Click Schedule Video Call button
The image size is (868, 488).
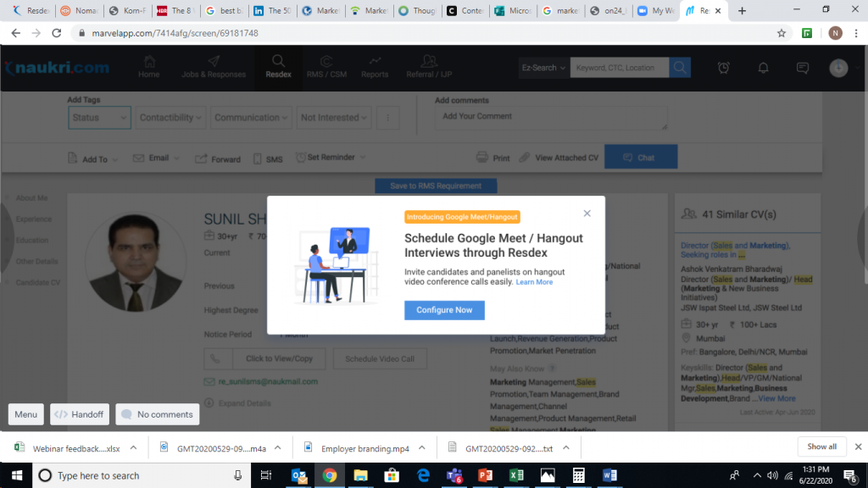point(380,359)
